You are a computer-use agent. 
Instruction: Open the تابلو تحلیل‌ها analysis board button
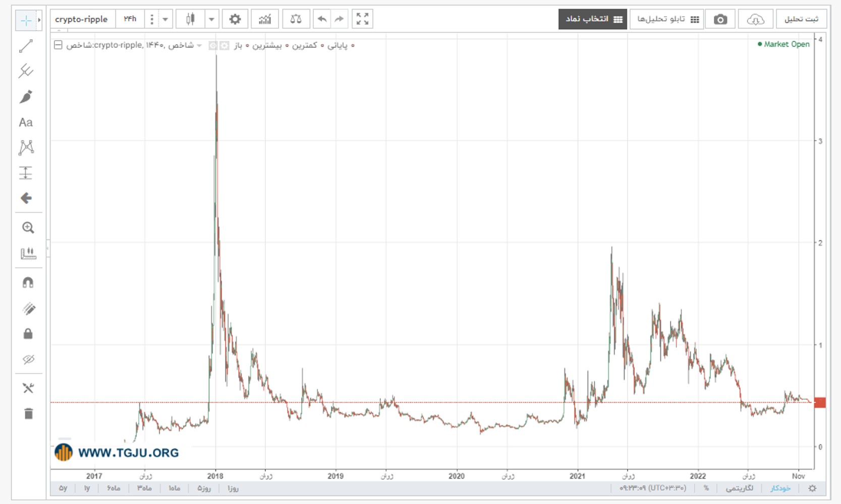pyautogui.click(x=667, y=19)
